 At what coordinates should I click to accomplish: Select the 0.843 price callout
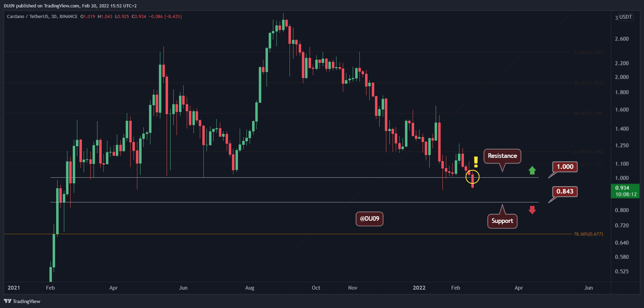point(565,191)
